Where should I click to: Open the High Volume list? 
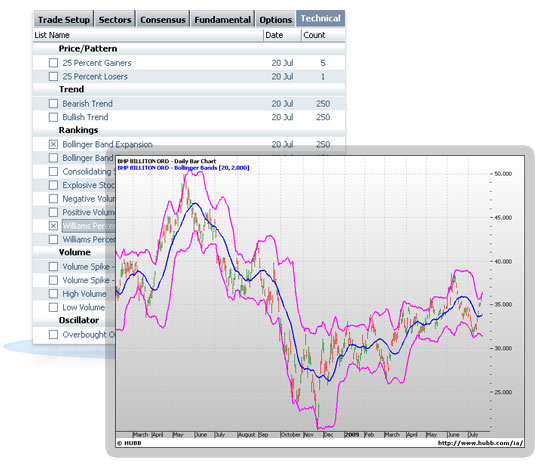pos(84,294)
